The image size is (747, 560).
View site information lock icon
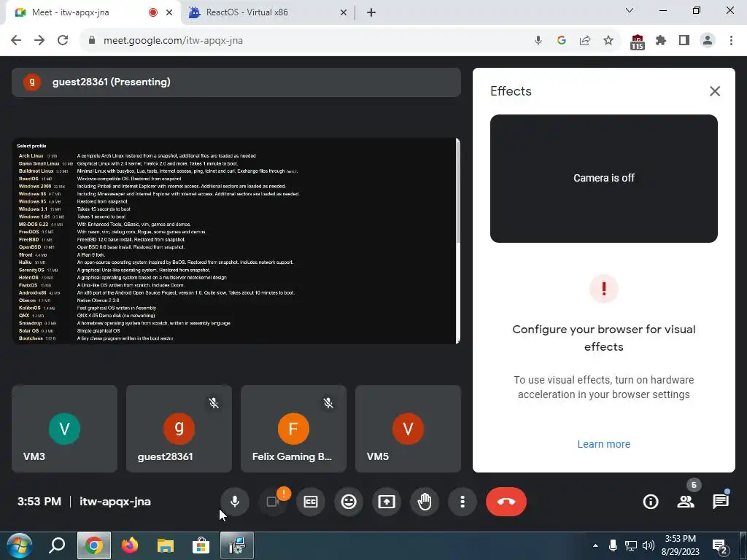[x=92, y=41]
